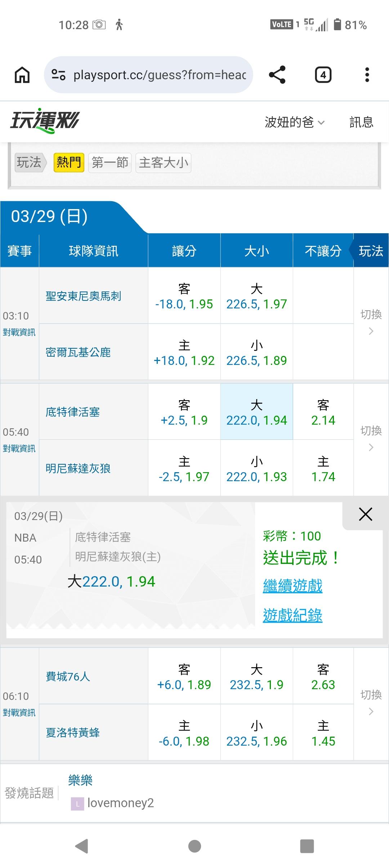This screenshot has width=389, height=868.
Task: Switch to the 第一節 tab
Action: [x=110, y=163]
